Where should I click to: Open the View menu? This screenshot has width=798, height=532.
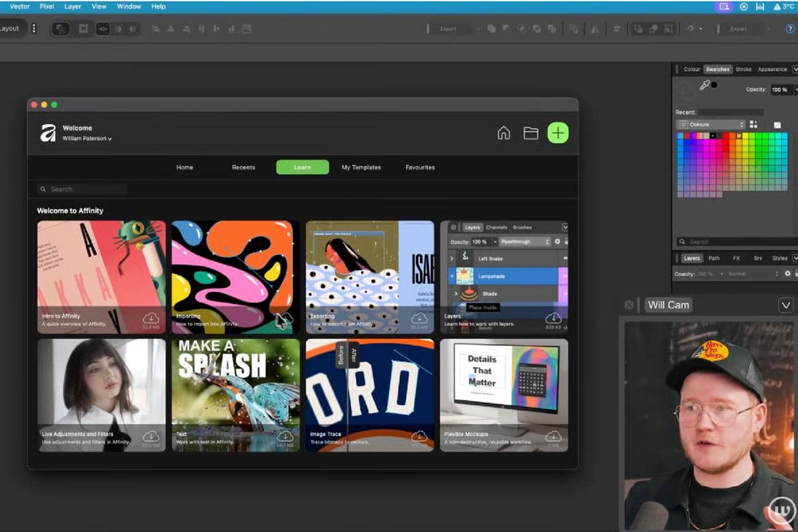coord(98,6)
